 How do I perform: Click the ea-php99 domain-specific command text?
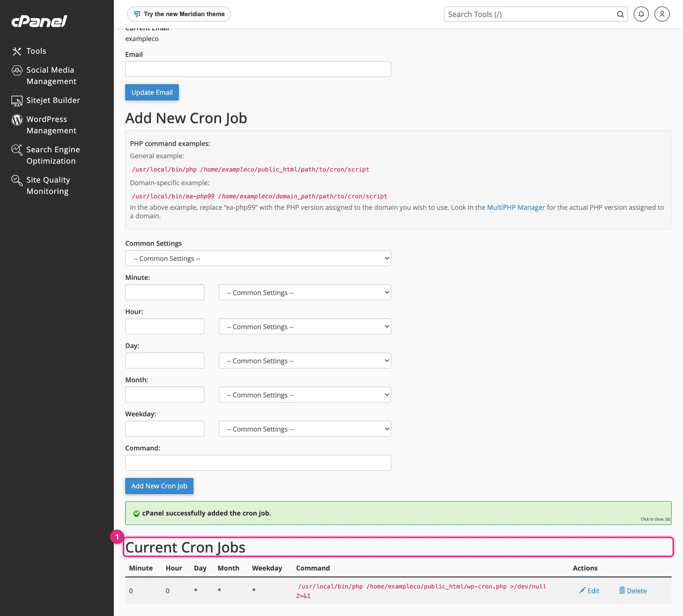click(260, 196)
